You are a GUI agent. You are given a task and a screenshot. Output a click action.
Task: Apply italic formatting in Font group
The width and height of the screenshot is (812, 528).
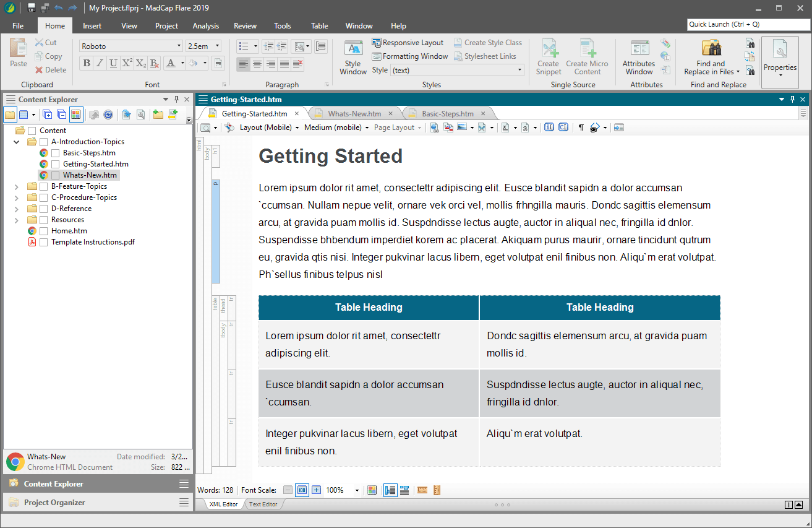[x=100, y=63]
